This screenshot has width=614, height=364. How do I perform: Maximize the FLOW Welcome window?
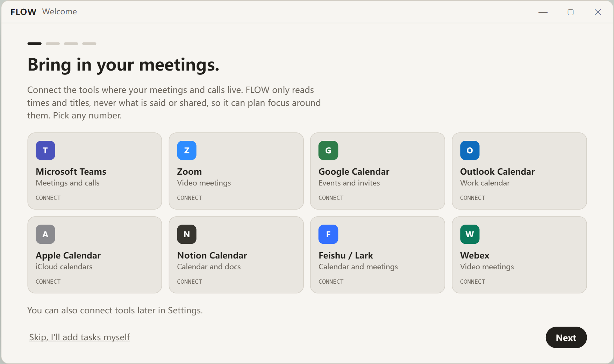(x=571, y=12)
